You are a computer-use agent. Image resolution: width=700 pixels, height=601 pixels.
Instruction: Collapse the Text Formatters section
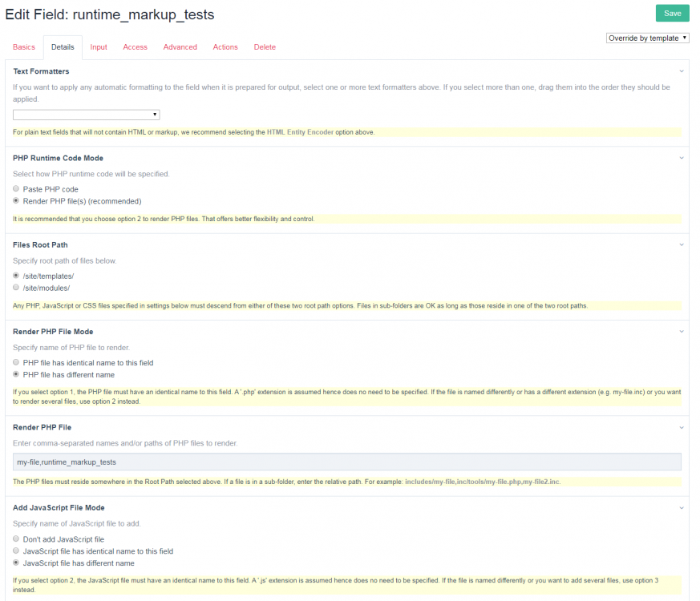pos(681,71)
